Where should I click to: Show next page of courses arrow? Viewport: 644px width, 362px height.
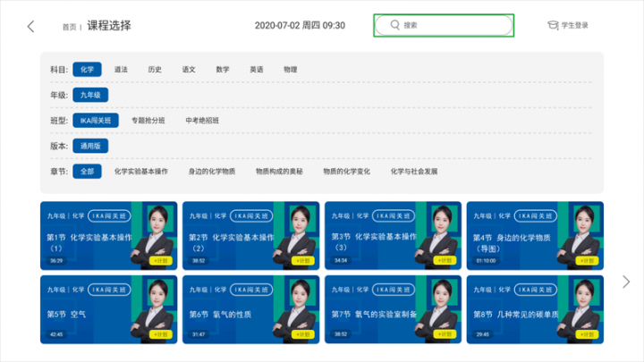[626, 282]
